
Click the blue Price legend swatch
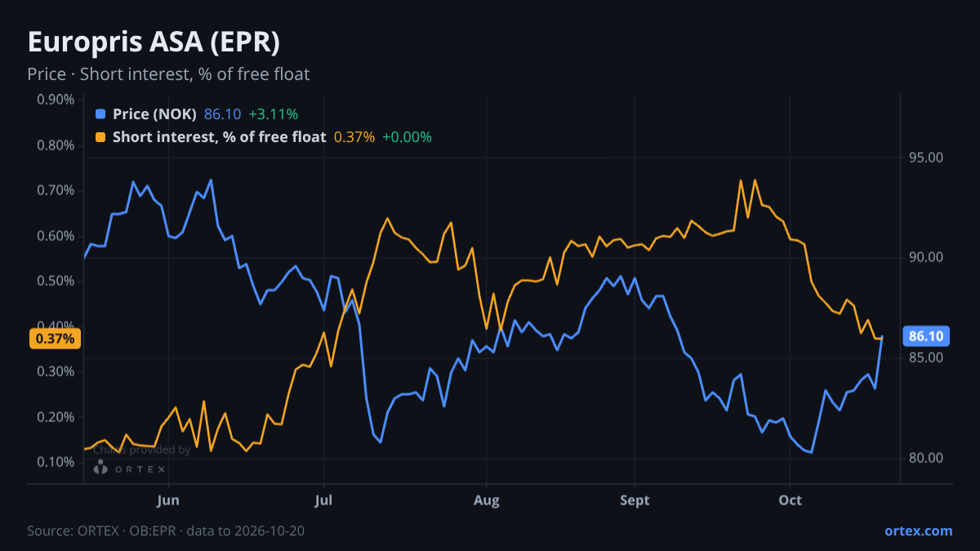pyautogui.click(x=100, y=114)
